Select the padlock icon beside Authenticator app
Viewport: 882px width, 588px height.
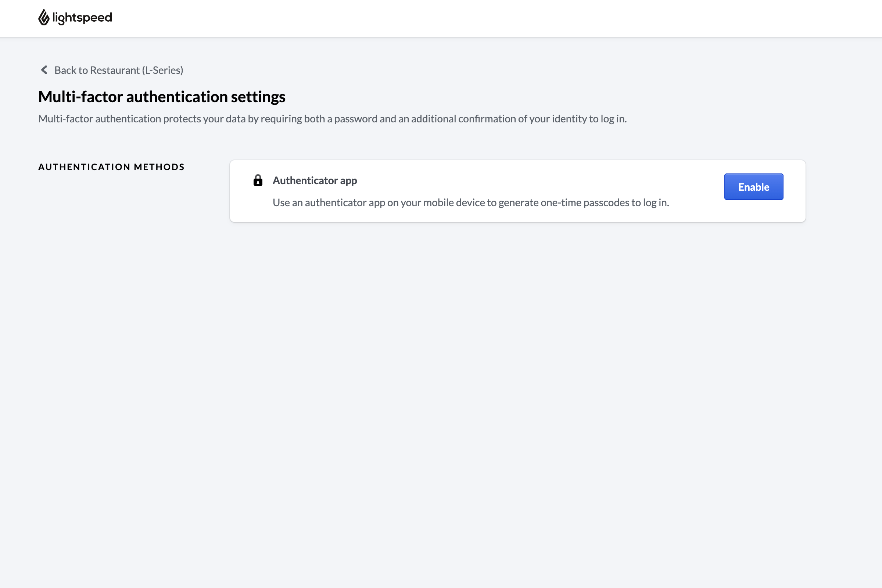pos(258,180)
